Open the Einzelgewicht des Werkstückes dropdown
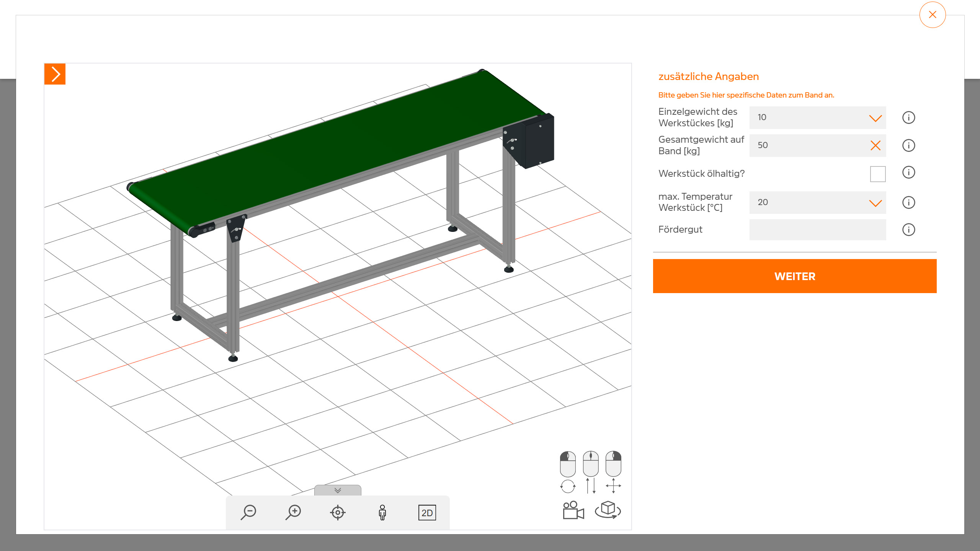 click(x=875, y=118)
